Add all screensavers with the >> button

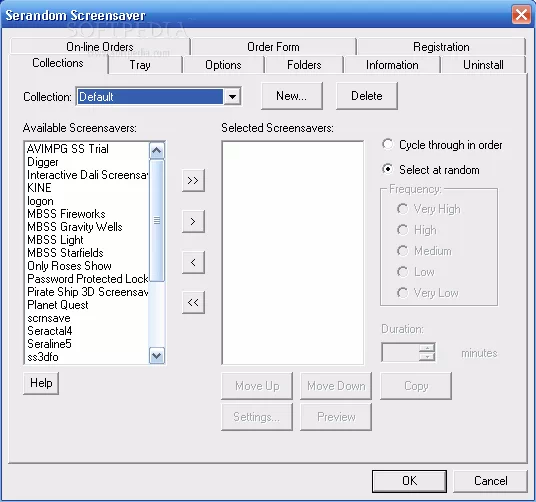(x=193, y=180)
